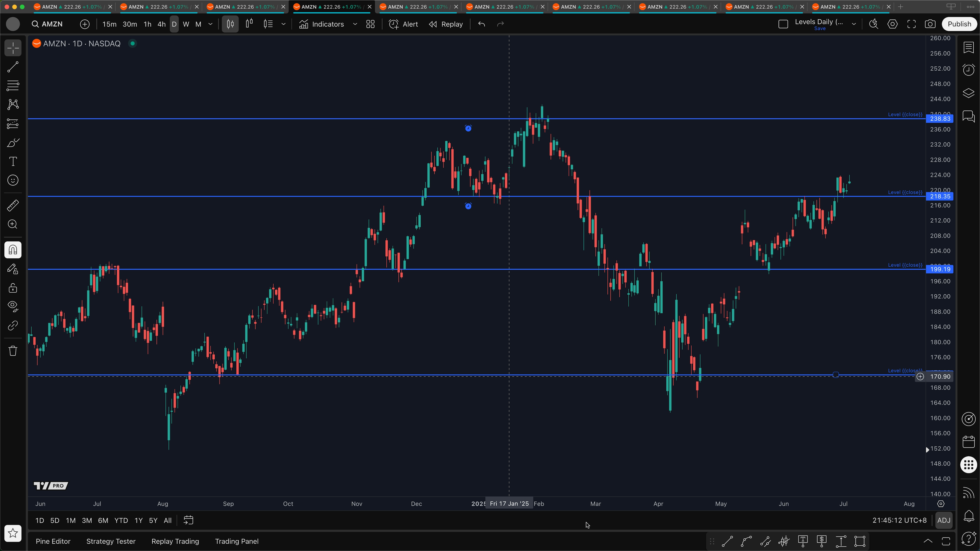Open the Strategy Tester tab

pos(111,541)
